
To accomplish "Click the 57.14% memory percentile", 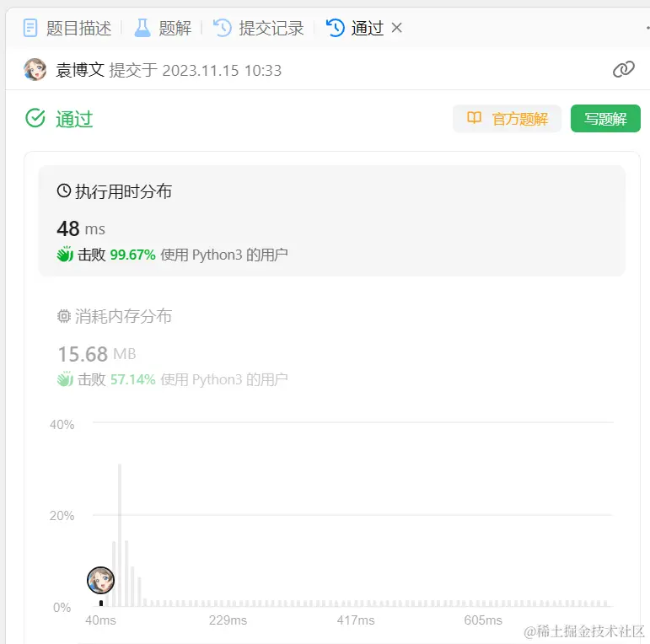I will click(132, 379).
